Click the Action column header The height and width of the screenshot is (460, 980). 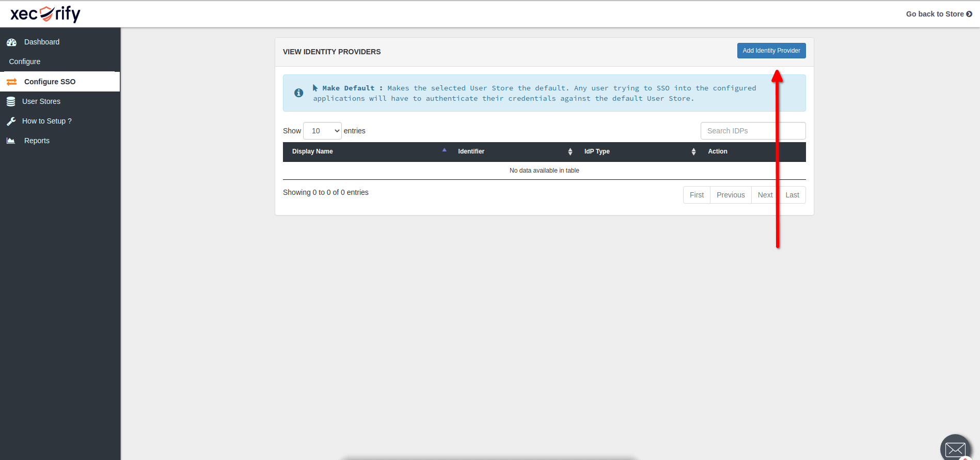tap(753, 151)
